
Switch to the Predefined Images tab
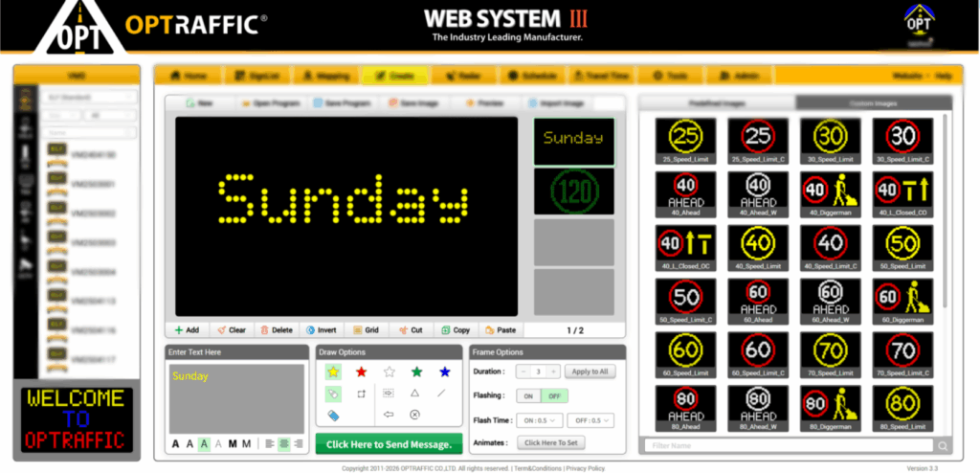pyautogui.click(x=717, y=103)
